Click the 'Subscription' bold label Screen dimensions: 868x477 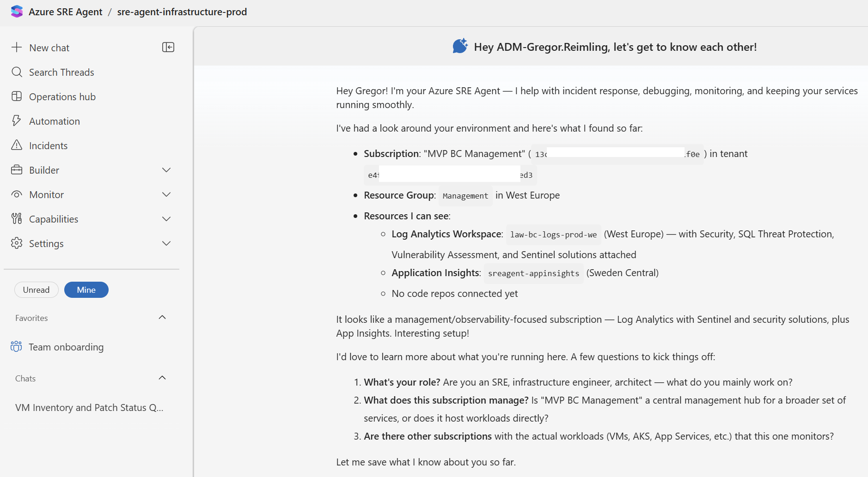click(391, 153)
